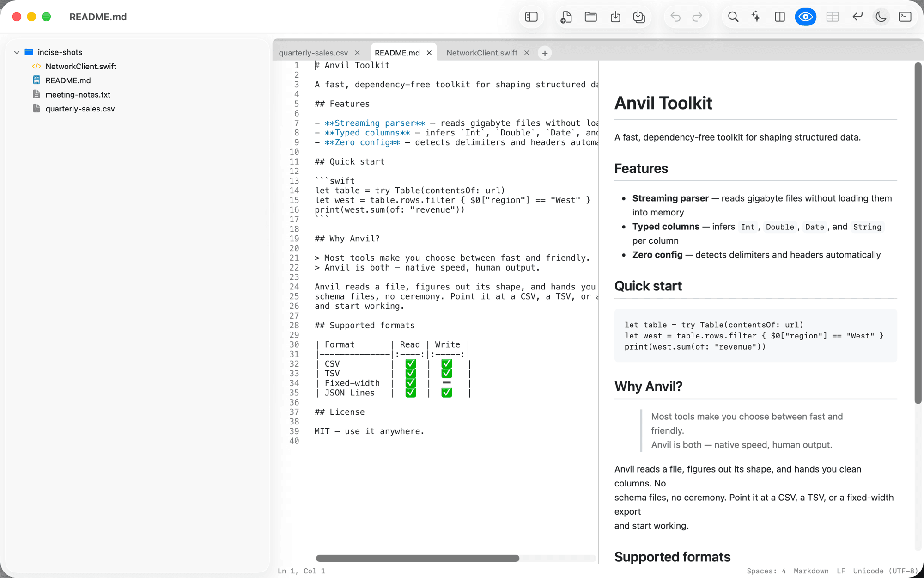Viewport: 924px width, 578px height.
Task: Click '**Streaming parser**' in editor
Action: [375, 123]
